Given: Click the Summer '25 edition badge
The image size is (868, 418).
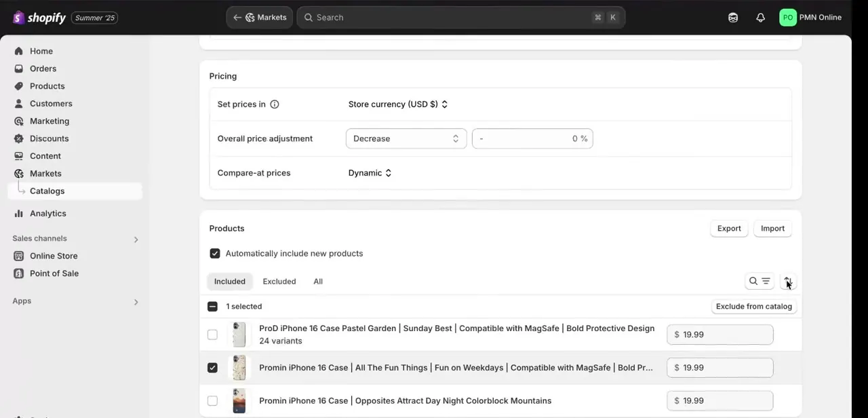Looking at the screenshot, I should (94, 18).
